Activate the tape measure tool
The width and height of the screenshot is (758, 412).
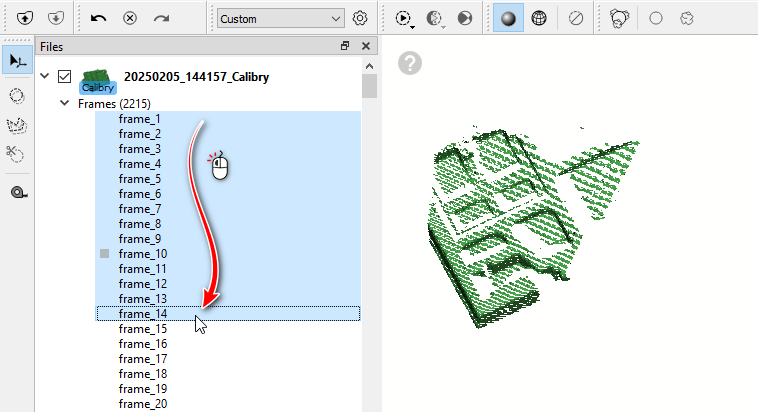pos(17,192)
